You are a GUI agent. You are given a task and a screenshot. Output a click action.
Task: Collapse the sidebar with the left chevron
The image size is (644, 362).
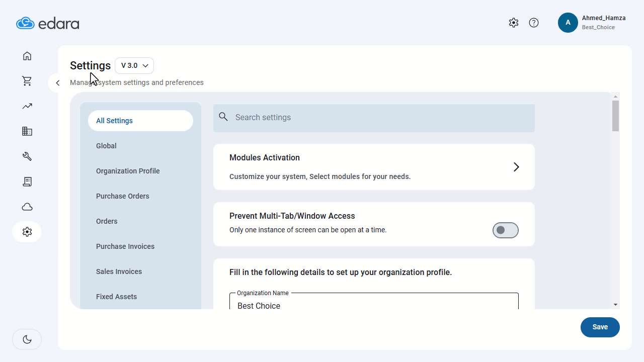point(58,83)
